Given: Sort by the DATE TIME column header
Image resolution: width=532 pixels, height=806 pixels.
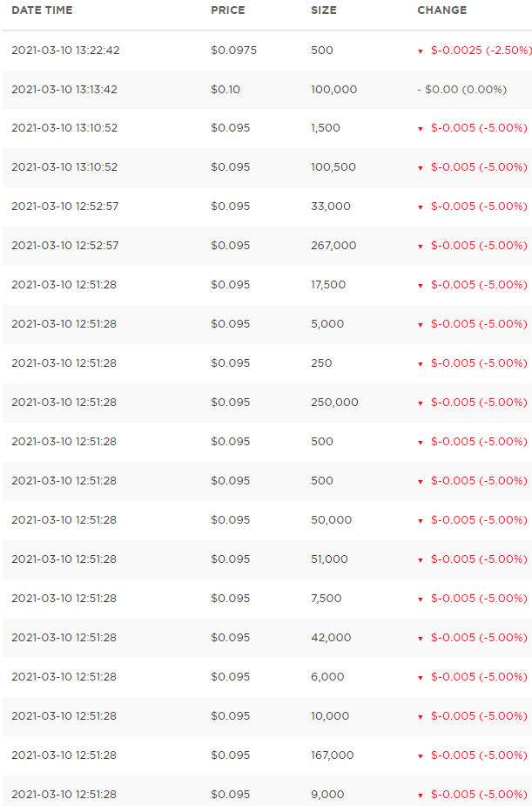Looking at the screenshot, I should (x=42, y=10).
